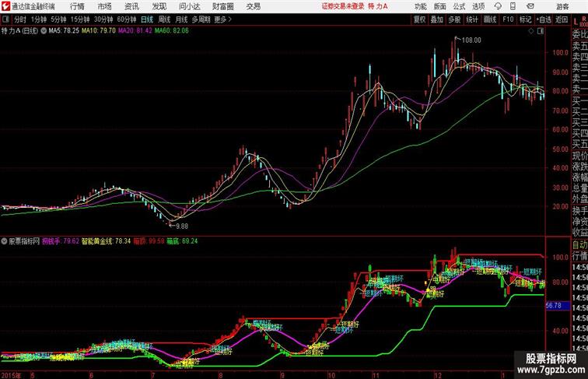Open the 问小达 menu
588x379 pixels.
189,6
